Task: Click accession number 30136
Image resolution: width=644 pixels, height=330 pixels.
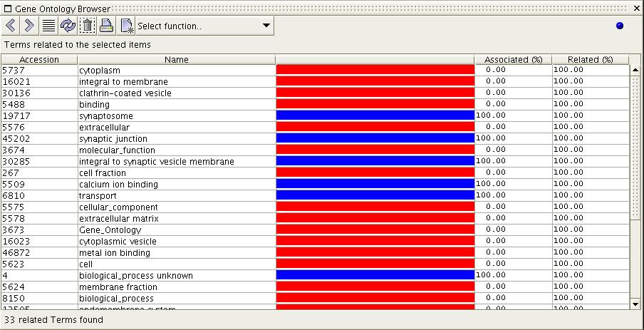Action: tap(16, 93)
